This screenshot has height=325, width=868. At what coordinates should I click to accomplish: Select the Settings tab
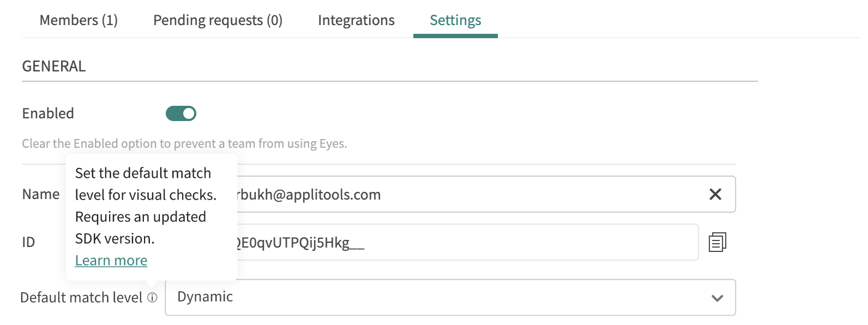(455, 20)
